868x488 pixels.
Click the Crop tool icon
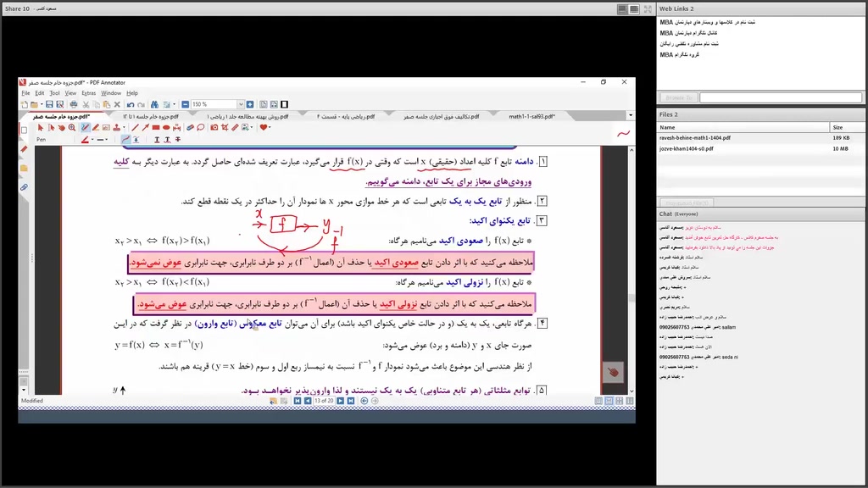click(225, 127)
